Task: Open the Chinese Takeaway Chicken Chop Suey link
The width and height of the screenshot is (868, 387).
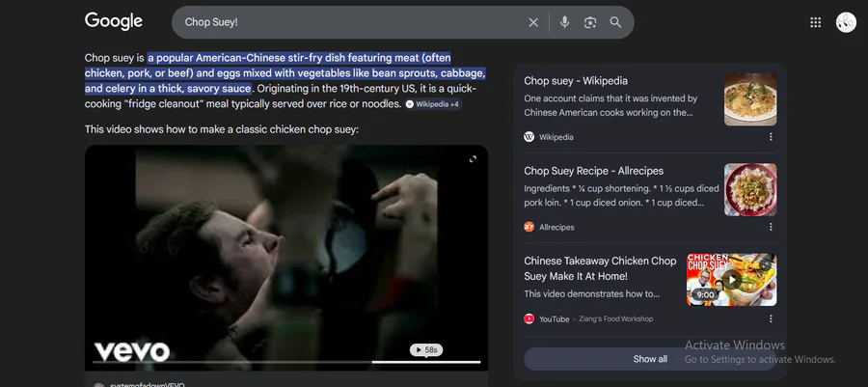Action: 600,268
